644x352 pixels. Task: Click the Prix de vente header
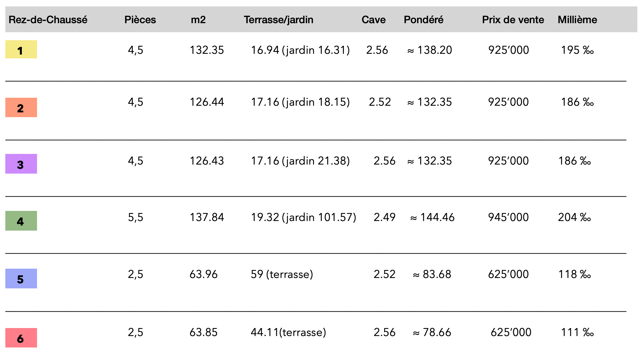point(513,20)
